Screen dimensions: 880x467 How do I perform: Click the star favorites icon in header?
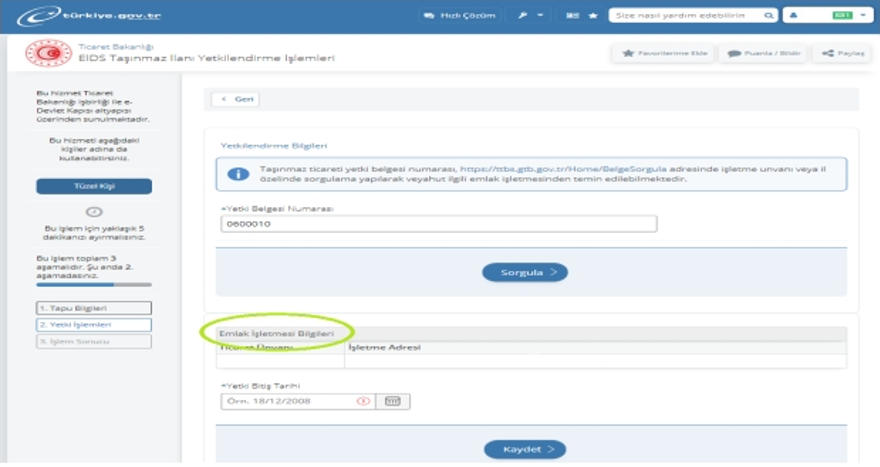tap(593, 16)
